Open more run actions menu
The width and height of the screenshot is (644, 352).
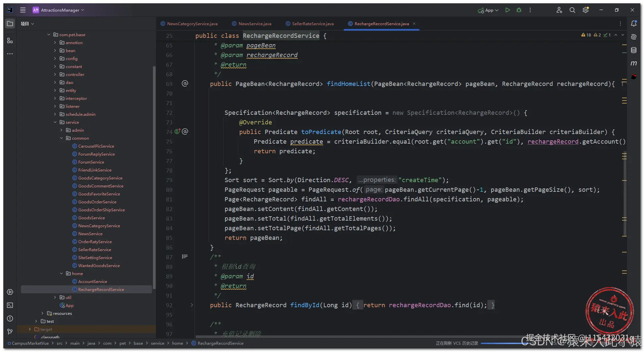[530, 10]
